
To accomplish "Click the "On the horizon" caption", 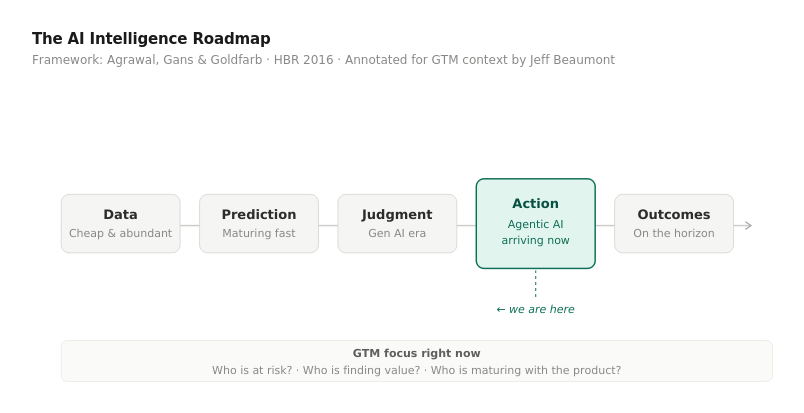I will tap(673, 234).
